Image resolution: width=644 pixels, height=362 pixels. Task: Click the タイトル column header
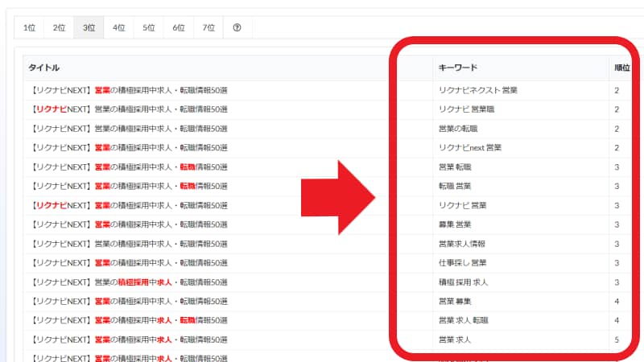44,68
